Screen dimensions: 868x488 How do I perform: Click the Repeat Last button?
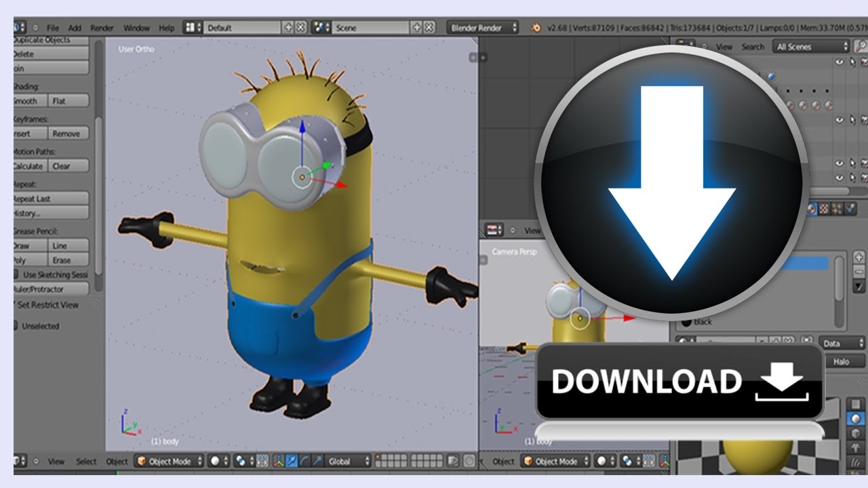click(51, 199)
